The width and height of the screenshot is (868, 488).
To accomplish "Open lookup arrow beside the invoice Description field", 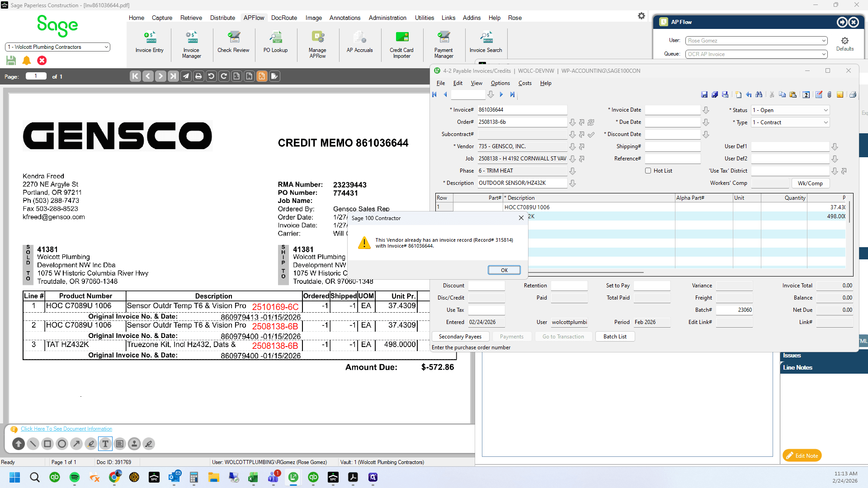I will point(572,183).
